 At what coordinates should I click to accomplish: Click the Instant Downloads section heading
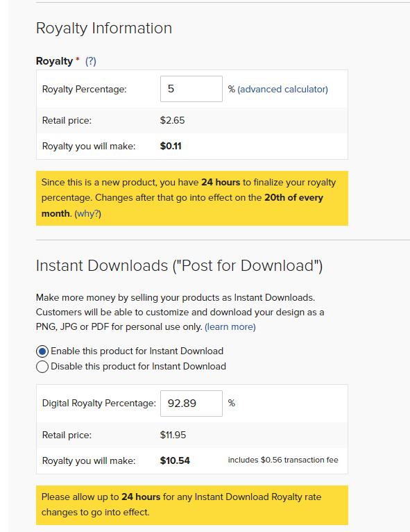179,266
